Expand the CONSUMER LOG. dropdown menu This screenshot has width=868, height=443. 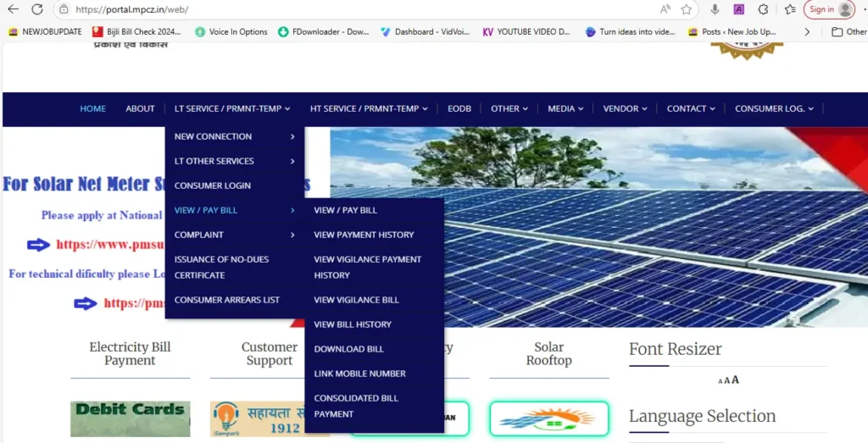[x=775, y=109]
